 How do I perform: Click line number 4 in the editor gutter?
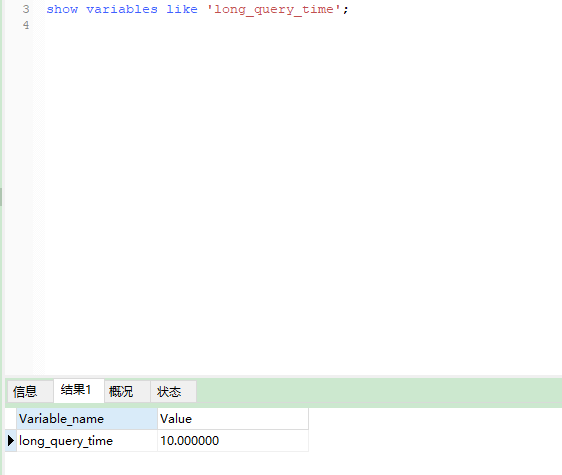(x=26, y=25)
